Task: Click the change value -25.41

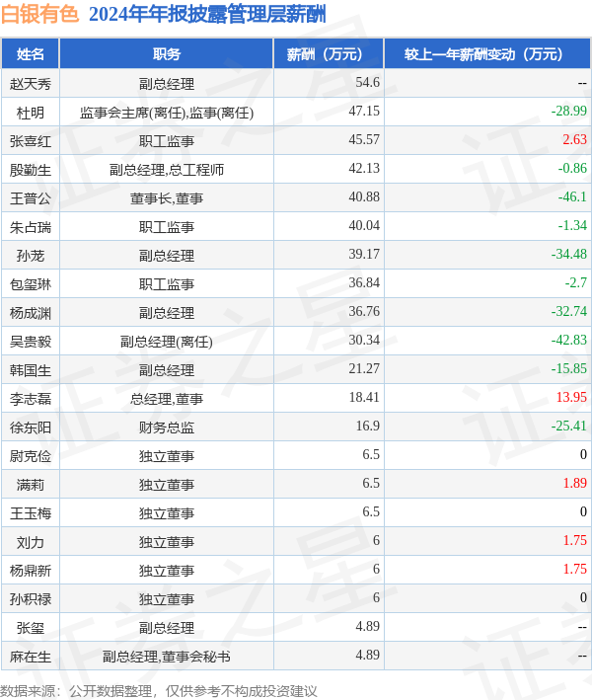Action: 568,426
